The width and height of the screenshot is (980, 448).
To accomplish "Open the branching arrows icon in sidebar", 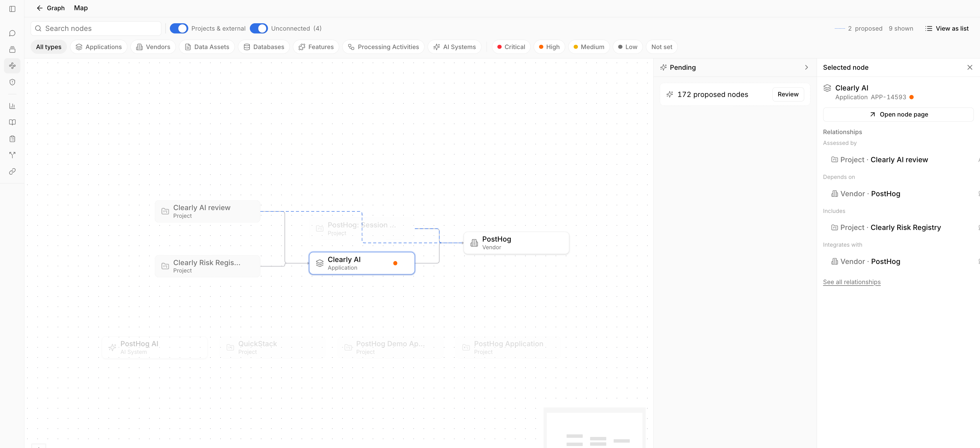I will point(12,155).
